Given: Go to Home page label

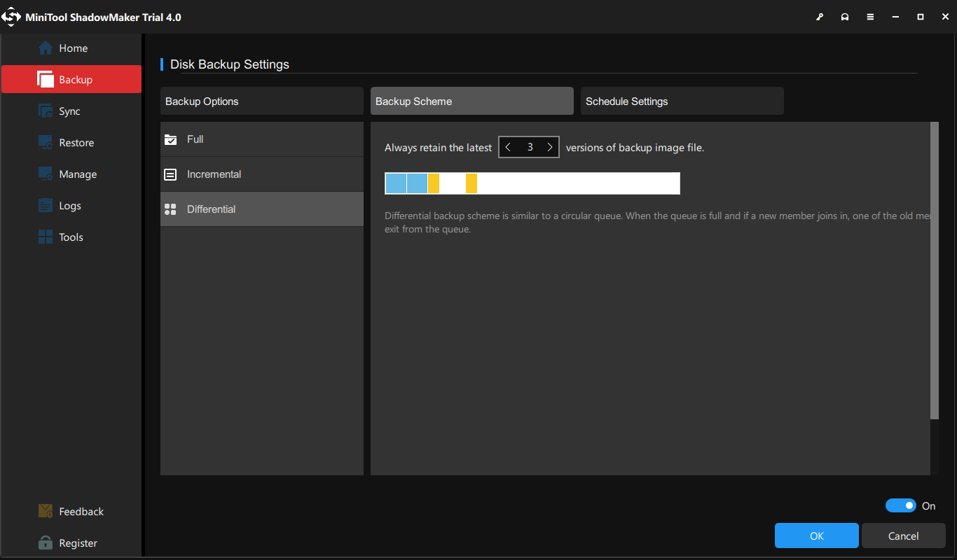Looking at the screenshot, I should tap(74, 48).
